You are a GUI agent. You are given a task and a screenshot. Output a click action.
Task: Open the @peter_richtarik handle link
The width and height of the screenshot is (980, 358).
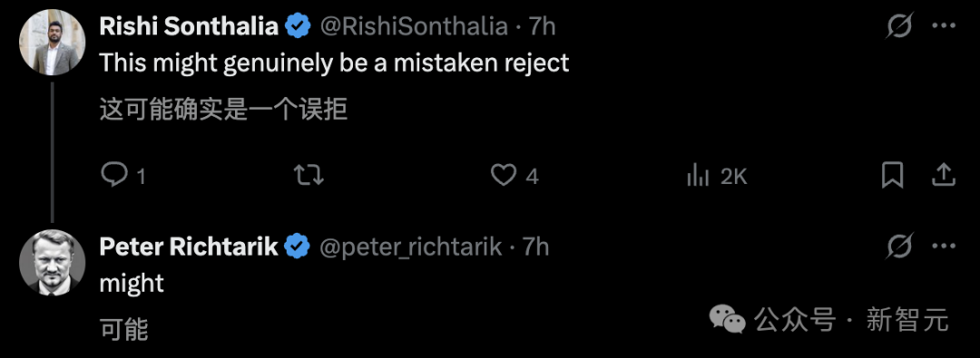coord(411,247)
